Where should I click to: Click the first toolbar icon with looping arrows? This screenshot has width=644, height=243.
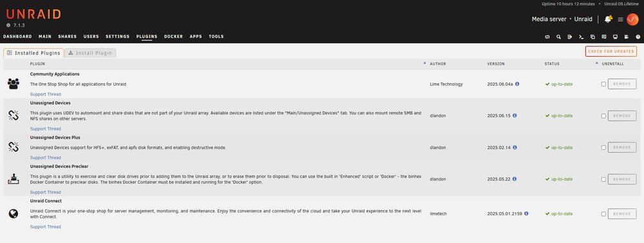(547, 37)
